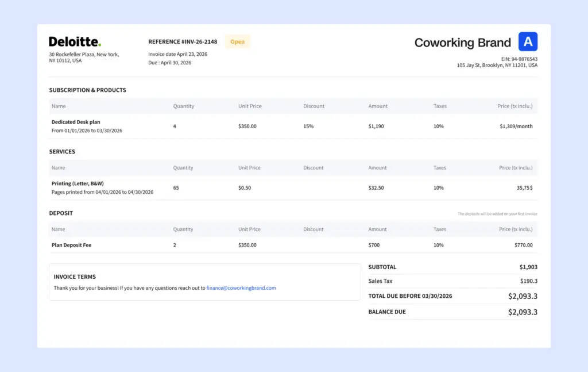Viewport: 588px width, 372px height.
Task: Click the 15% discount value
Action: [308, 126]
